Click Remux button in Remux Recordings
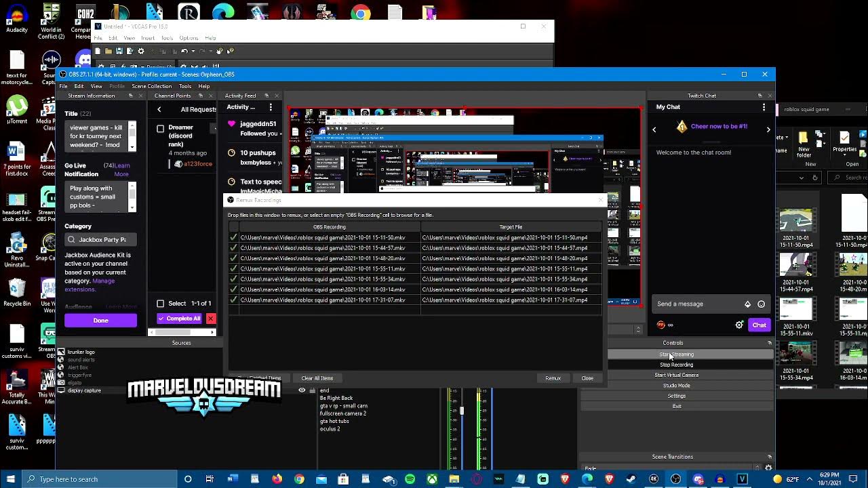Screen dimensions: 868x488 [553, 378]
